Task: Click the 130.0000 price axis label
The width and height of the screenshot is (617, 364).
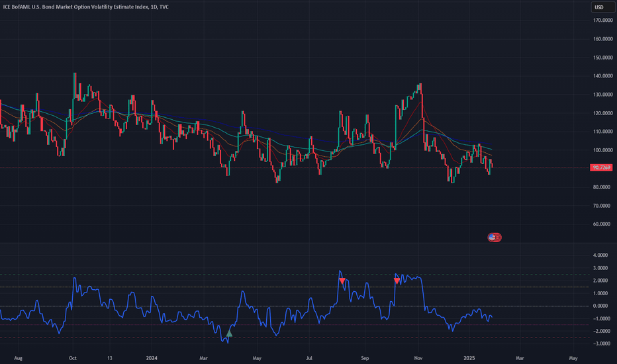Action: click(603, 95)
